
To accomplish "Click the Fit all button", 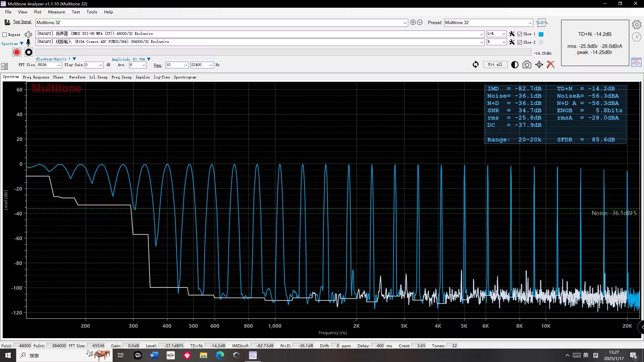I will tap(495, 64).
